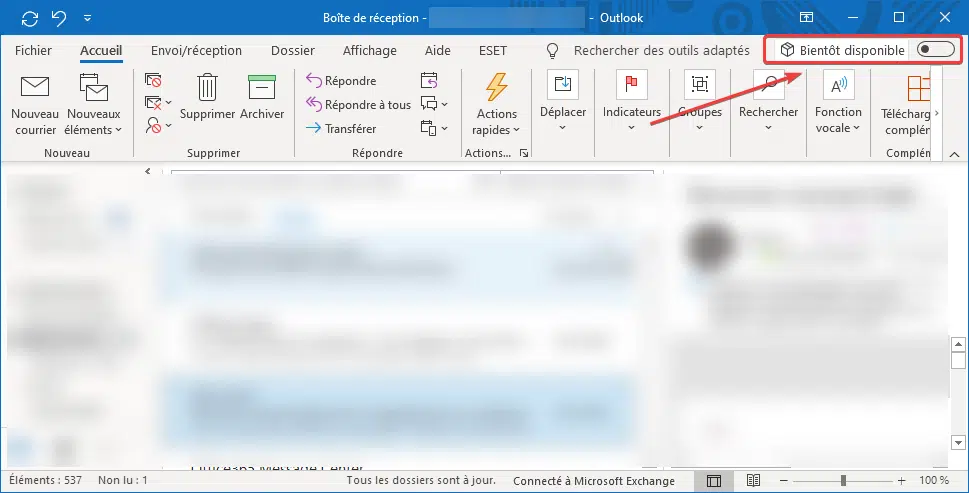This screenshot has width=969, height=493.
Task: Open the Affichage tab
Action: click(370, 51)
